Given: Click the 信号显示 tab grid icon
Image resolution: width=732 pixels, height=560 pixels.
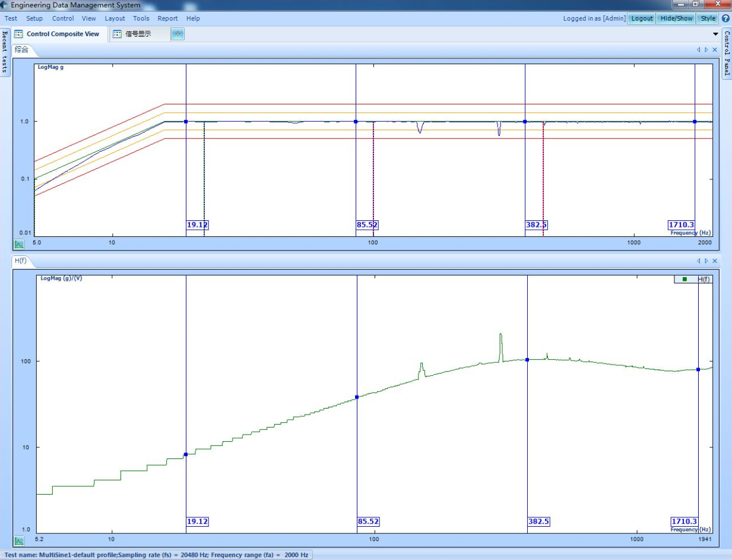Looking at the screenshot, I should click(x=117, y=34).
